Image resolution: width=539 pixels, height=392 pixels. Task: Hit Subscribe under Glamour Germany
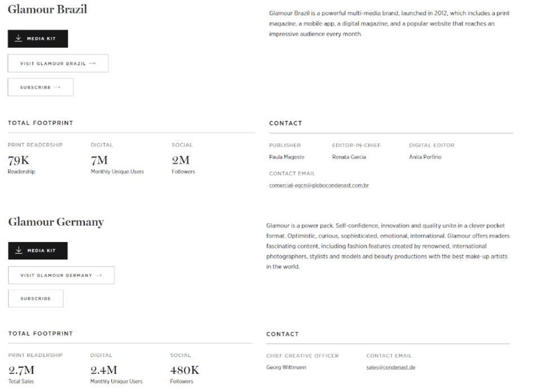tap(36, 299)
